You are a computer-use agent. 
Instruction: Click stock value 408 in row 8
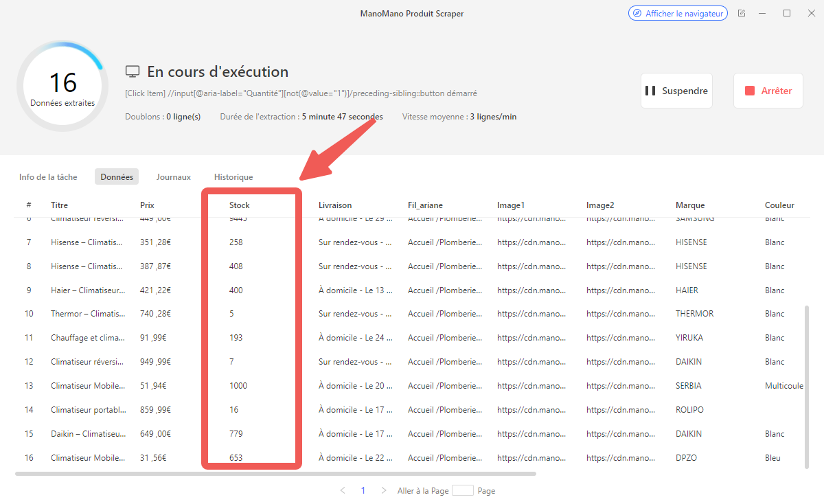[x=236, y=266]
